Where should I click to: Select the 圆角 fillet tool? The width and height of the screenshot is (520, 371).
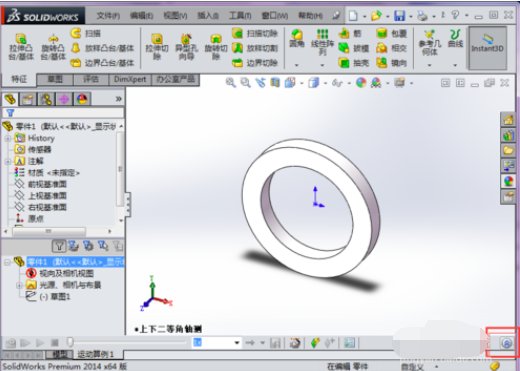tap(297, 38)
